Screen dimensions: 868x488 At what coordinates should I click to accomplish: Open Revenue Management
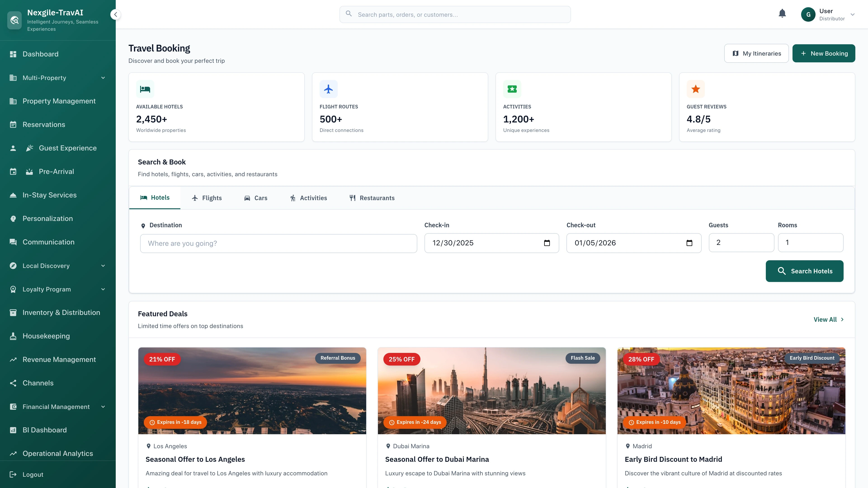pos(59,359)
